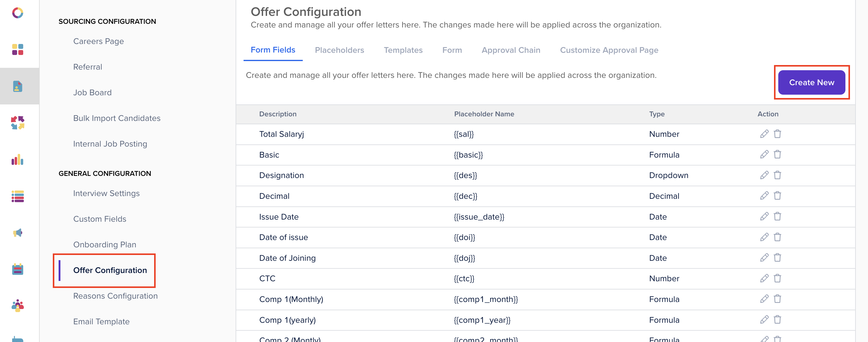868x342 pixels.
Task: Switch to the Placeholders tab
Action: [339, 50]
